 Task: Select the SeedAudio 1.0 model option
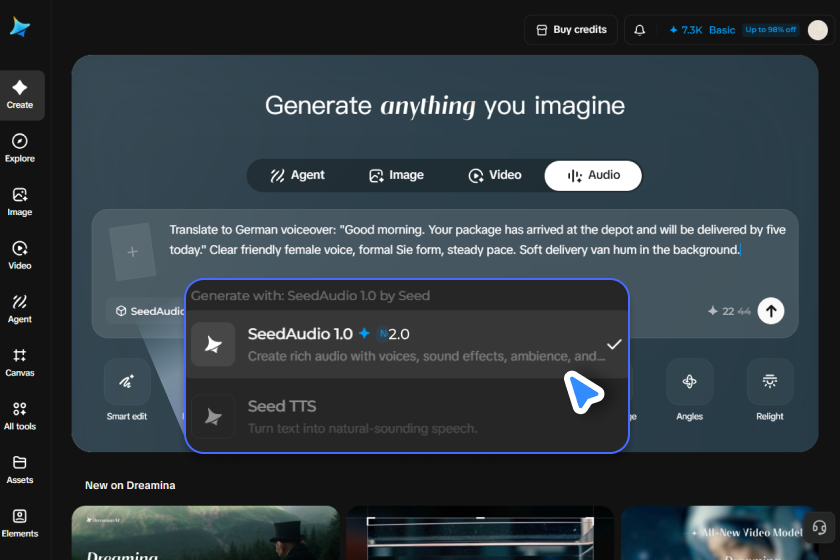tap(407, 344)
